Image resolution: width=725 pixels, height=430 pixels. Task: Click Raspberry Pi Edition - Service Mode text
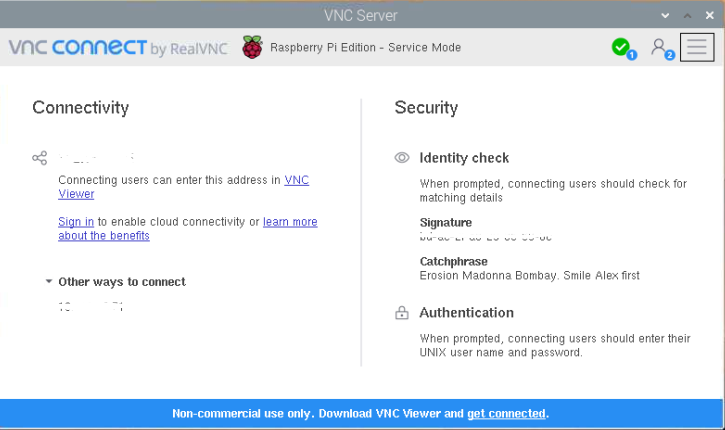(365, 48)
